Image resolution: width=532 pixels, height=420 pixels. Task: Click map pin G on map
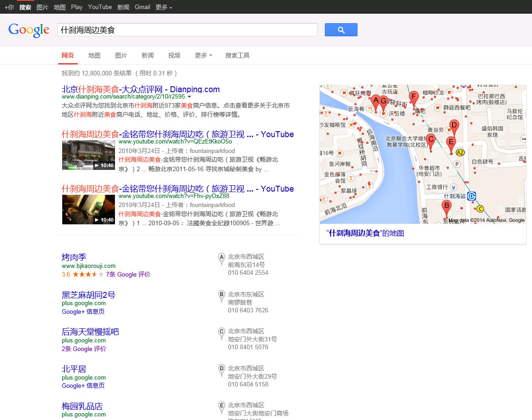[384, 103]
